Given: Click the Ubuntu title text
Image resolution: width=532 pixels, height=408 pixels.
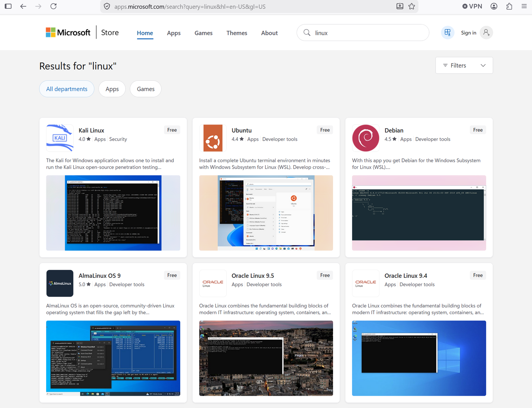Looking at the screenshot, I should tap(241, 130).
